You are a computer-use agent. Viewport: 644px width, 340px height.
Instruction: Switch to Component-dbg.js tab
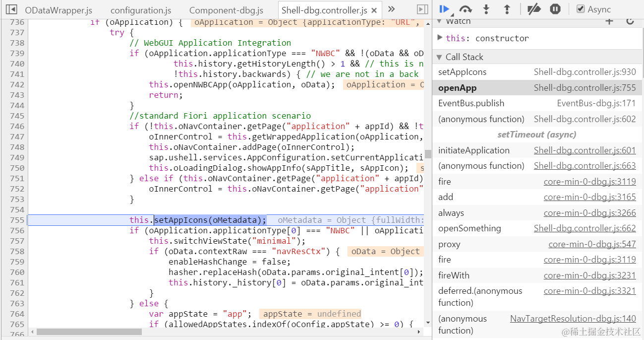[x=226, y=10]
